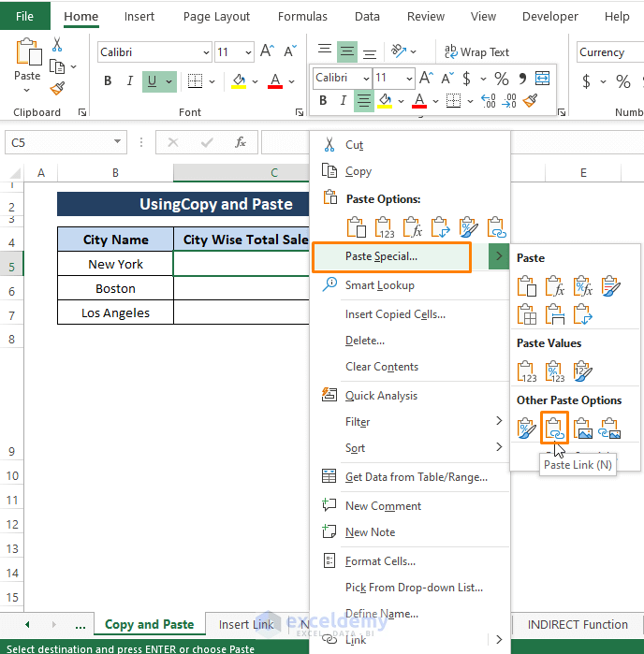Click Transpose paste icon in Paste submenu

(x=583, y=314)
